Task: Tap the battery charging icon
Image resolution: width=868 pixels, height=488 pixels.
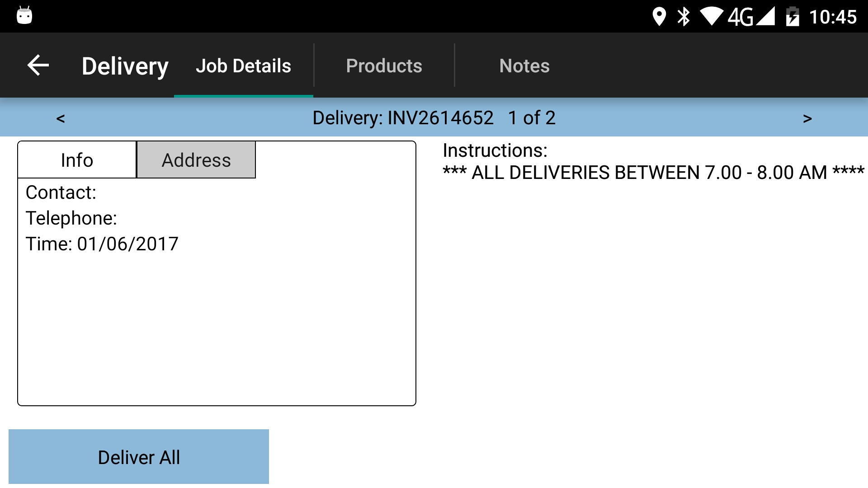Action: point(793,17)
